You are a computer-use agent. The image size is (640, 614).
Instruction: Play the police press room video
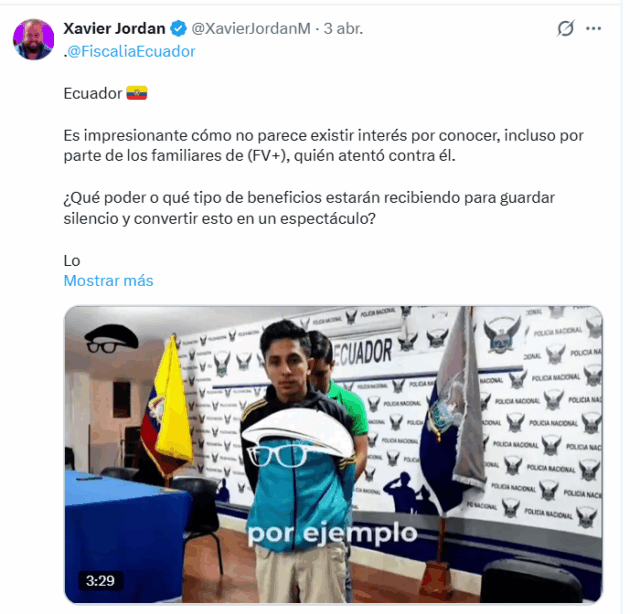(x=333, y=454)
